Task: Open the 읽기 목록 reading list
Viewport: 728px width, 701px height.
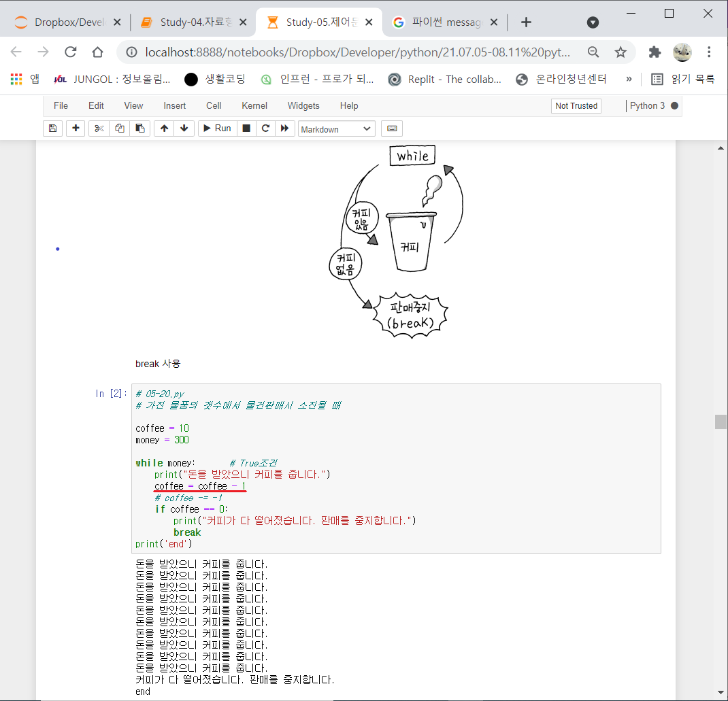Action: [682, 80]
